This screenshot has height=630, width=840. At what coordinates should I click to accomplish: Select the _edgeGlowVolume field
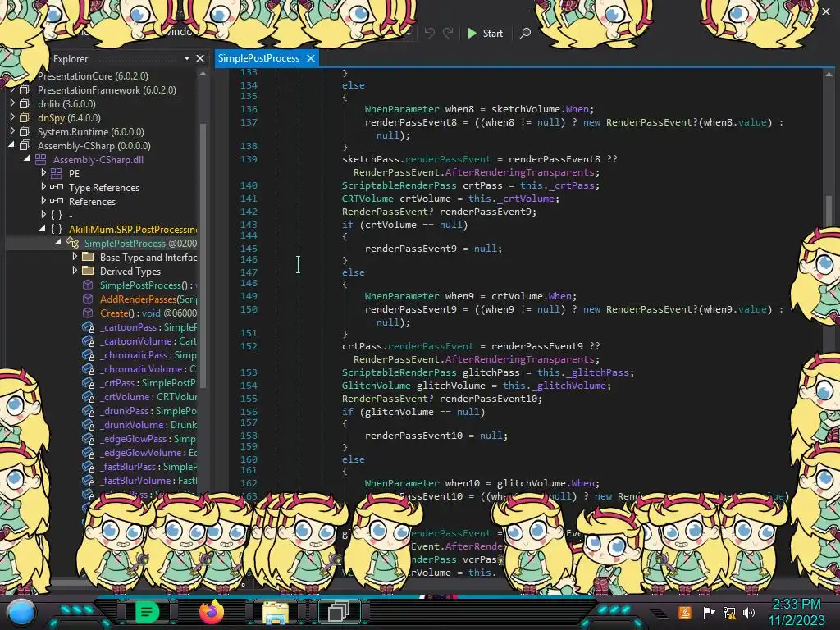click(x=148, y=452)
